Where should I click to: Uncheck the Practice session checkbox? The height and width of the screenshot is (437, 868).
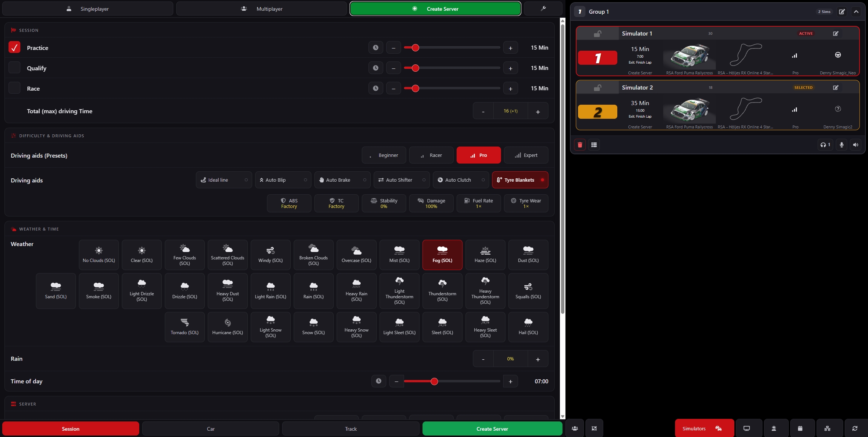(14, 48)
